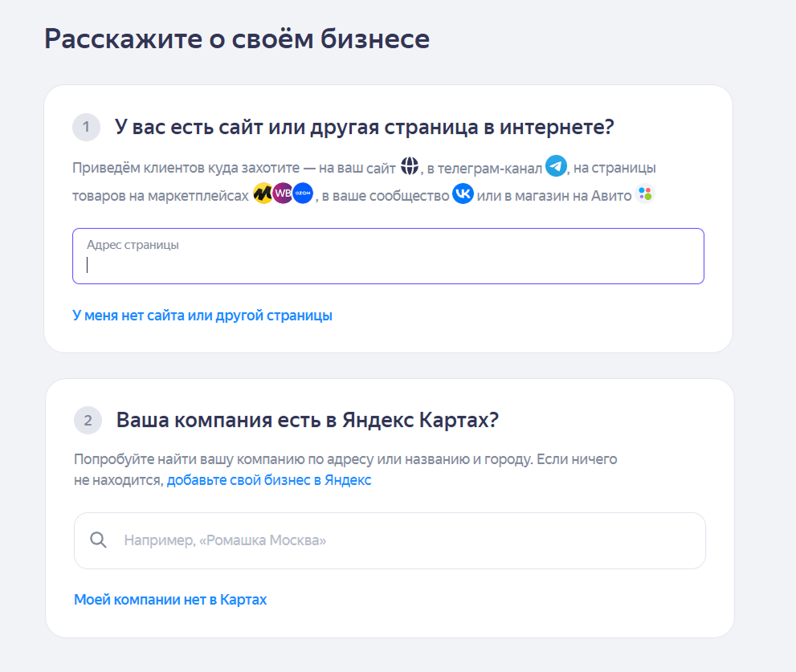This screenshot has width=796, height=672.
Task: Click the website globe icon
Action: (x=410, y=167)
